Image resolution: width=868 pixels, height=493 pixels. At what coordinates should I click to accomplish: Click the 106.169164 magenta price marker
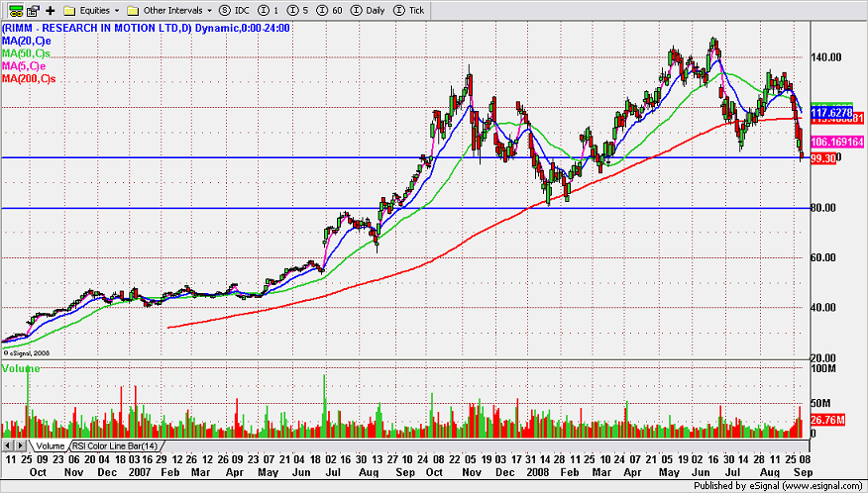pos(837,143)
